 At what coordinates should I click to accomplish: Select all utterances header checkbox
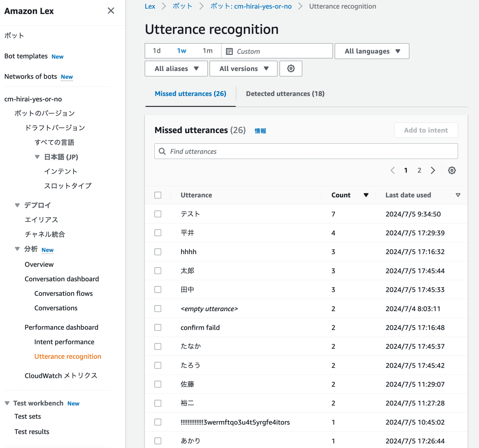pyautogui.click(x=158, y=195)
